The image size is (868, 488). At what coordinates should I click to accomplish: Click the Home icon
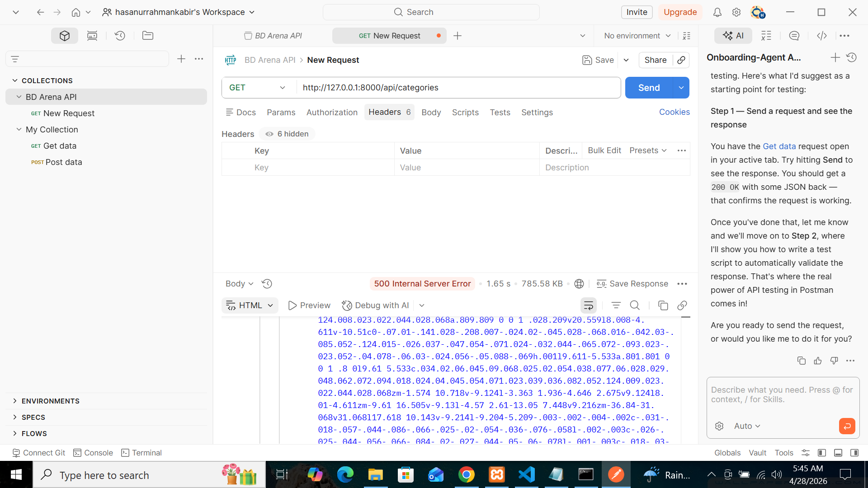pyautogui.click(x=76, y=12)
